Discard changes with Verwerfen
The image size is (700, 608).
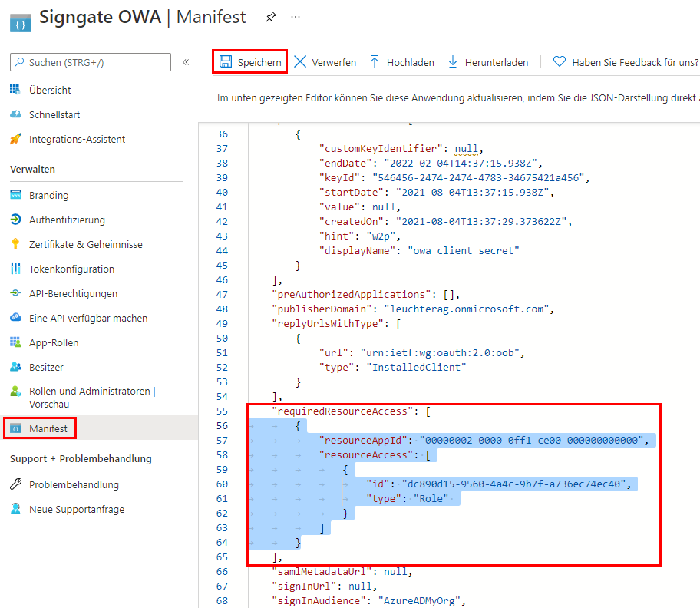(x=325, y=62)
